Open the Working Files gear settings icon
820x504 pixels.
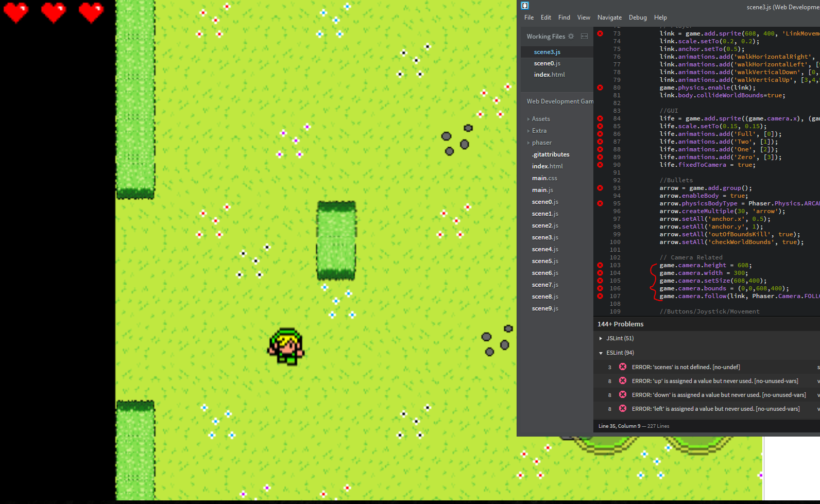[571, 36]
